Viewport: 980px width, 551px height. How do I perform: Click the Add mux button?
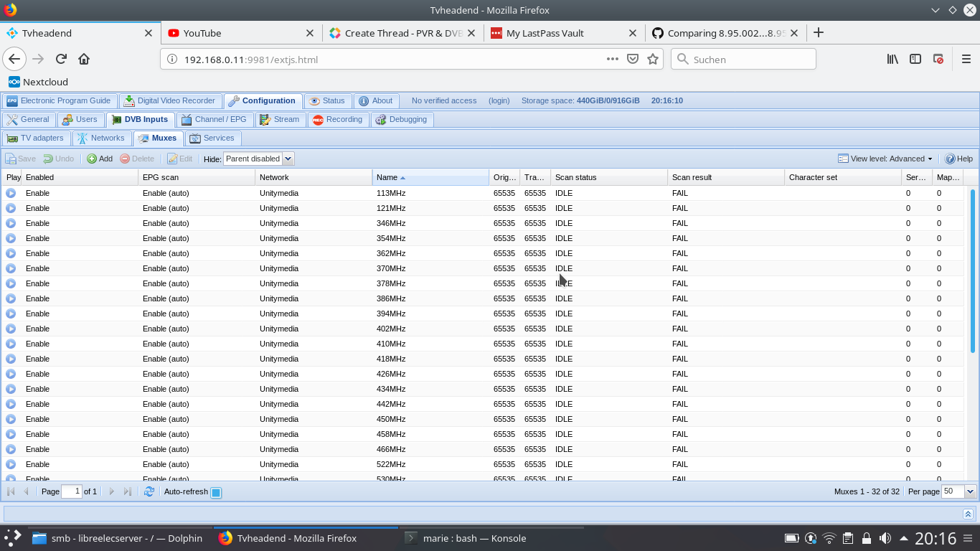click(x=100, y=159)
